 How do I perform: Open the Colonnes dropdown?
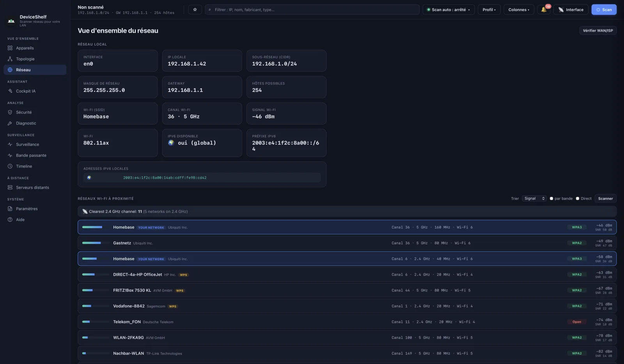pos(519,9)
